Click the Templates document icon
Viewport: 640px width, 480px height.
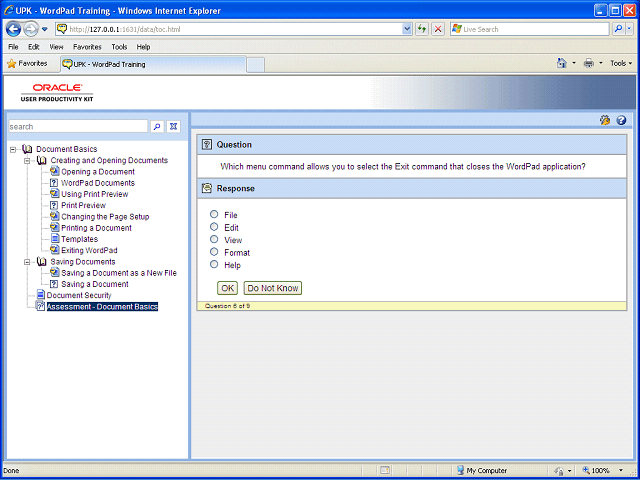coord(55,239)
